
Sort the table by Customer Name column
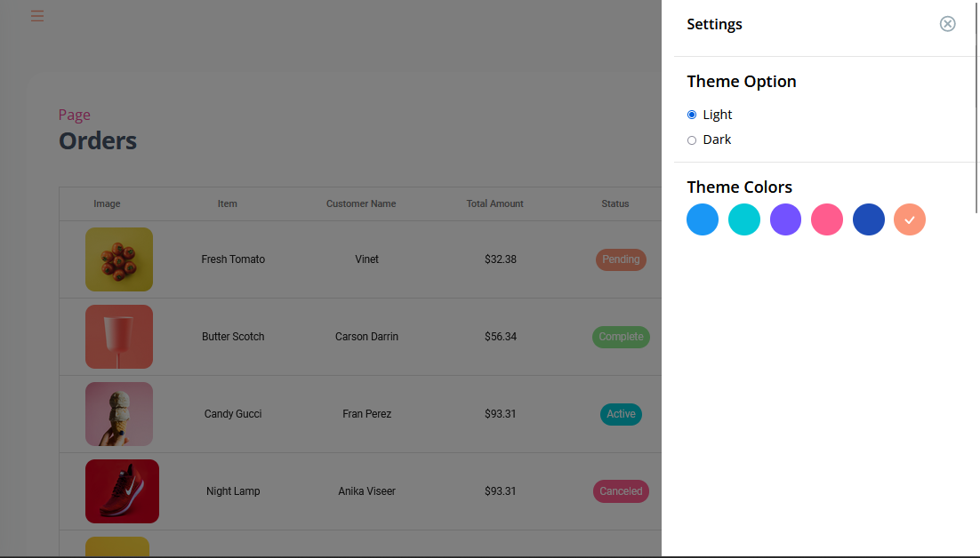tap(360, 203)
